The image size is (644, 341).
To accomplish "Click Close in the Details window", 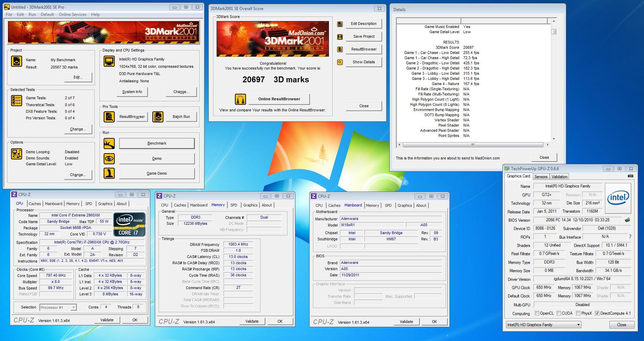I will coord(544,157).
